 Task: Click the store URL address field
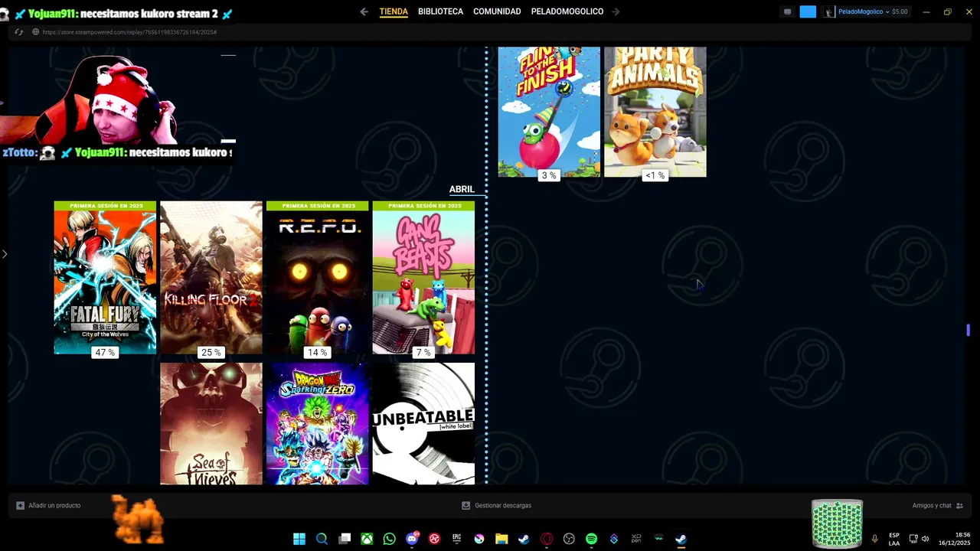pos(129,32)
